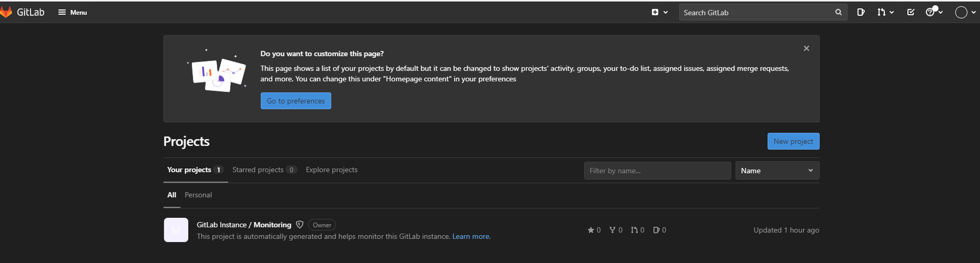Dismiss the customize page banner
The image size is (980, 263).
(807, 48)
